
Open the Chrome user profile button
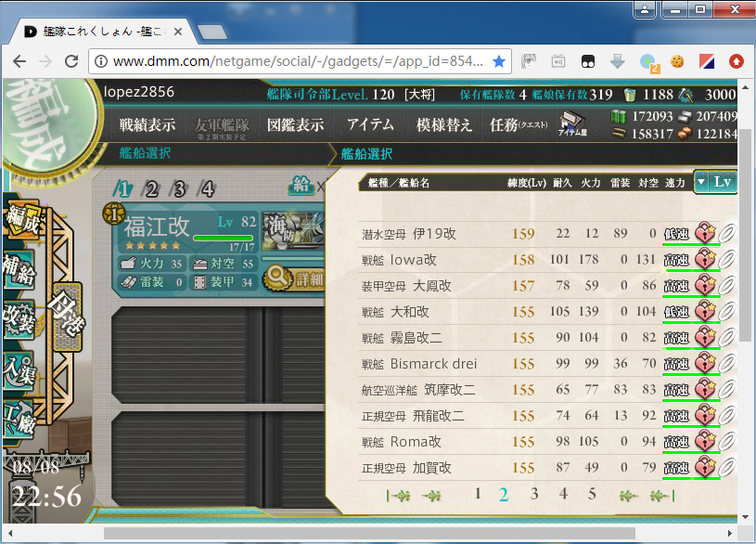pyautogui.click(x=645, y=9)
